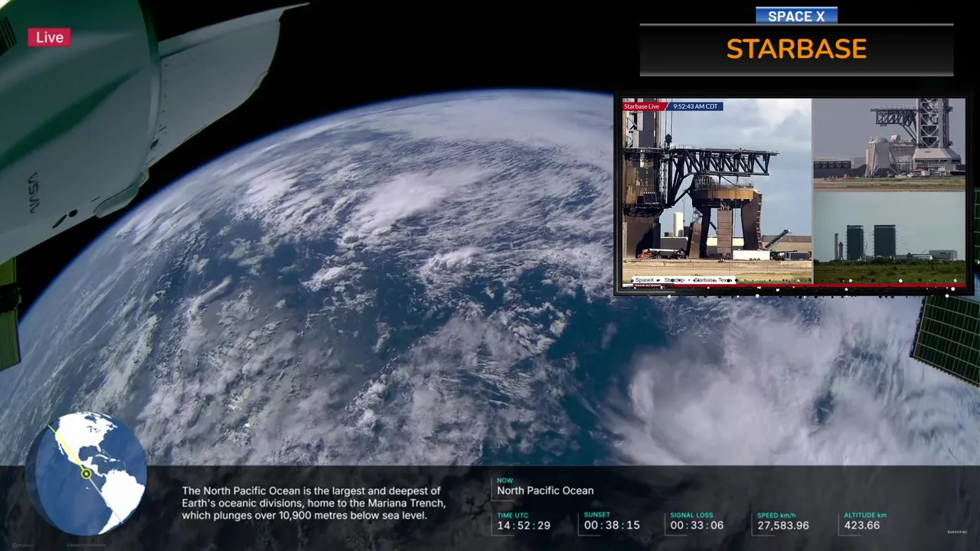This screenshot has height=551, width=980.
Task: Click the globe ISS position map
Action: [x=86, y=474]
